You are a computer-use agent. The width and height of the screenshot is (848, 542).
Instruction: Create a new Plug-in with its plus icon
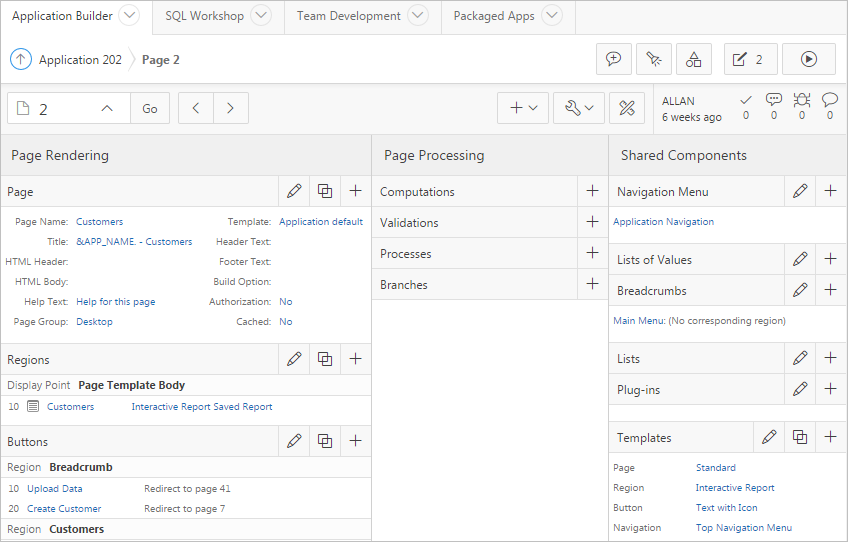coord(830,389)
